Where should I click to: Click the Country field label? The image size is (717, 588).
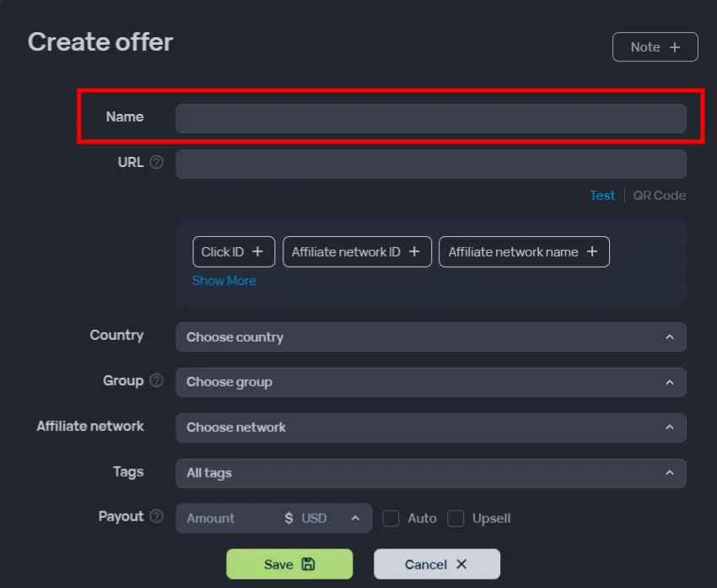(x=116, y=335)
